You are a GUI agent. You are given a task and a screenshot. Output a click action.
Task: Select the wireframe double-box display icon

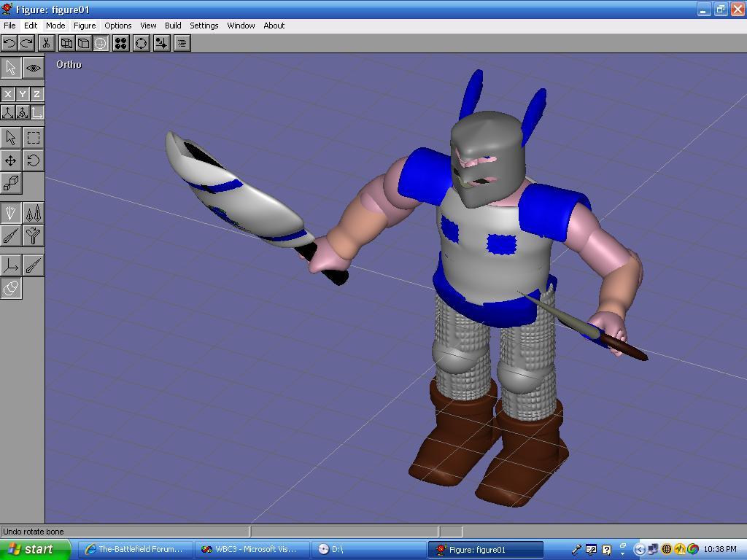pyautogui.click(x=66, y=43)
